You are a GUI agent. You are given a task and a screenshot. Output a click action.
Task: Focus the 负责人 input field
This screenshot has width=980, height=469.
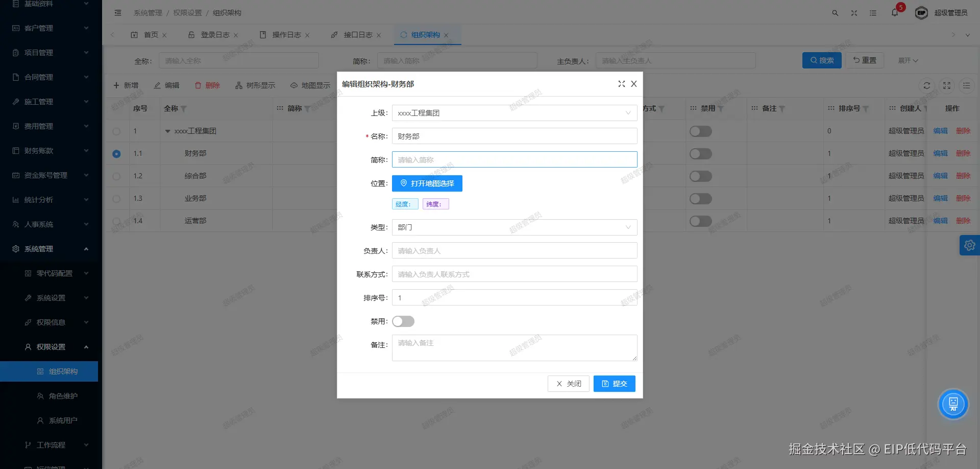pos(514,250)
